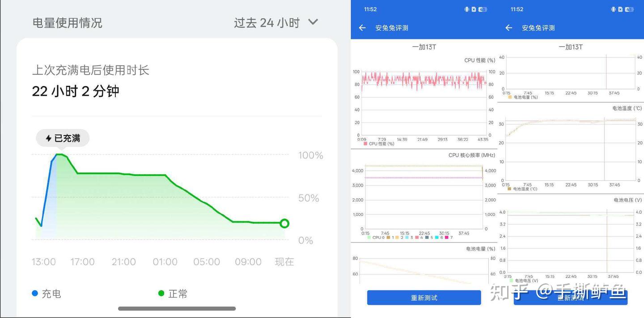The width and height of the screenshot is (644, 318).
Task: Tap the 已充满 lightning badge on chart
Action: (x=63, y=138)
